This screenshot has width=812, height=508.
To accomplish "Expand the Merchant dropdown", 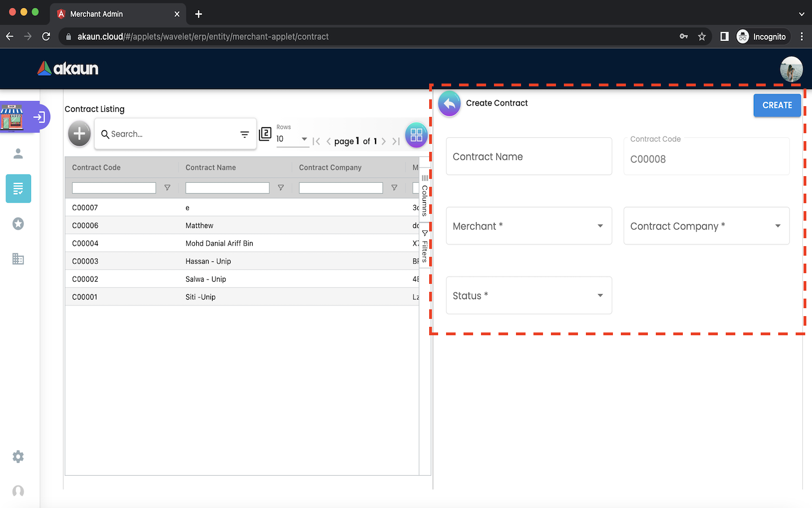I will [528, 226].
